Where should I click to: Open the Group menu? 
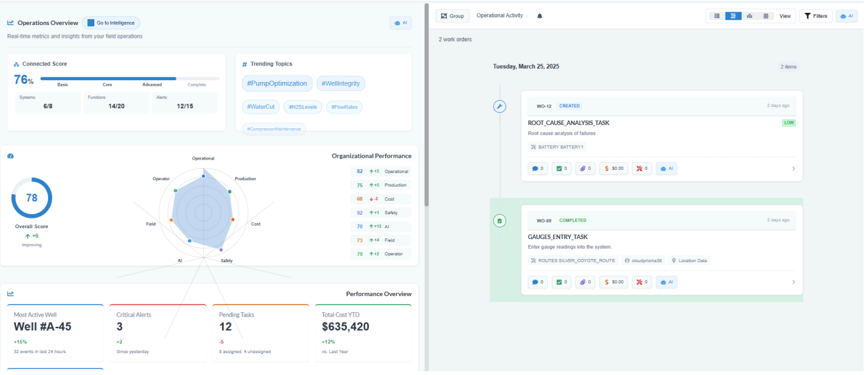pos(452,15)
